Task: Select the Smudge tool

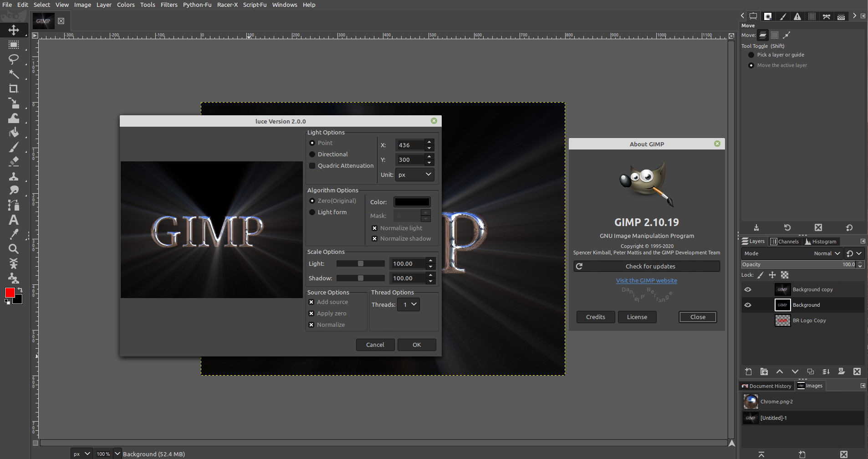Action: tap(14, 191)
